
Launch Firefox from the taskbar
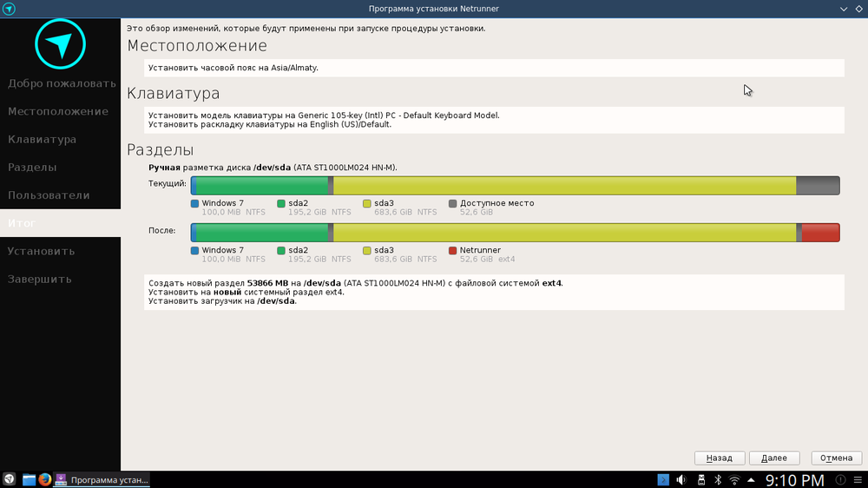(x=45, y=479)
